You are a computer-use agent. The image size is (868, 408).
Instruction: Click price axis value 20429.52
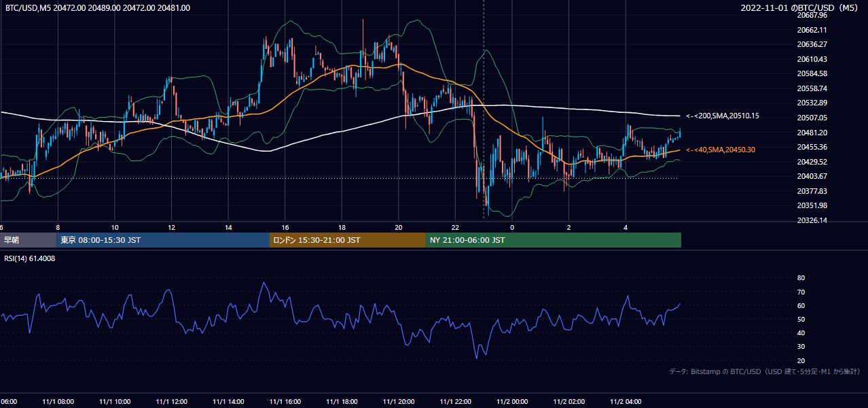tap(812, 162)
